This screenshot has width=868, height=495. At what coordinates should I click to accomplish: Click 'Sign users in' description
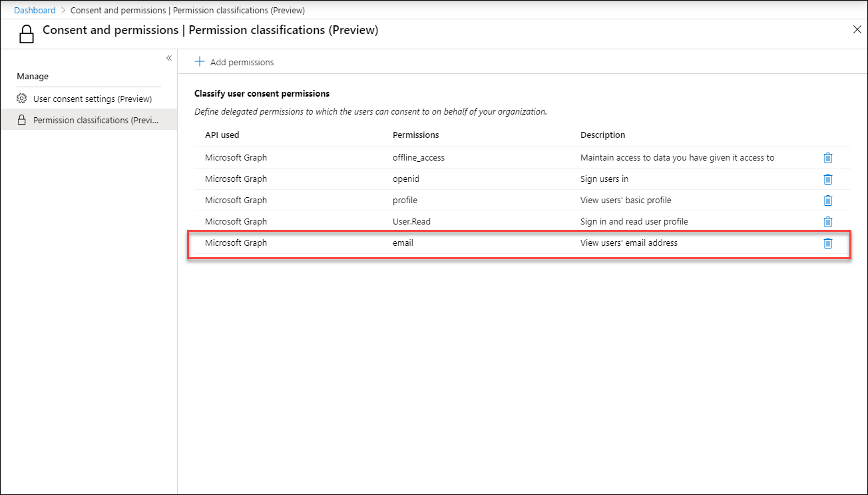[x=604, y=179]
